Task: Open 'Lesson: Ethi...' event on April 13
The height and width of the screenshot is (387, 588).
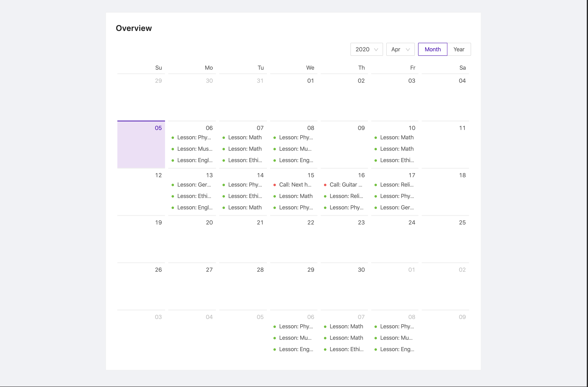Action: (x=192, y=196)
